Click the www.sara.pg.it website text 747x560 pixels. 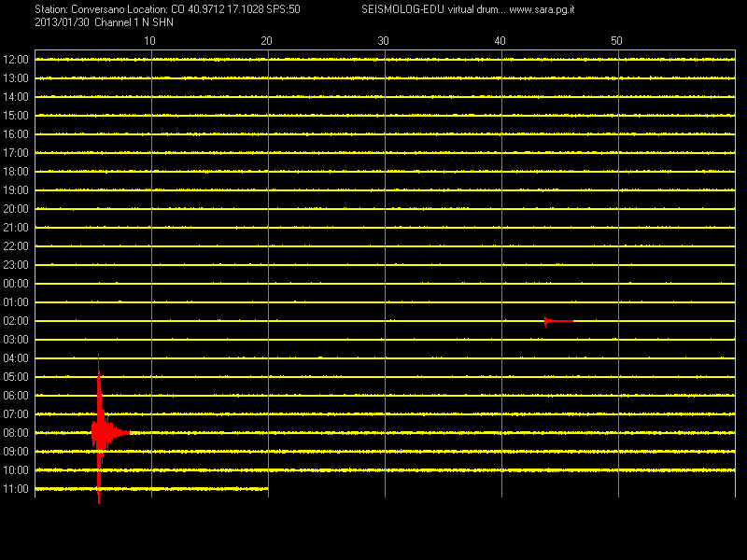(542, 9)
